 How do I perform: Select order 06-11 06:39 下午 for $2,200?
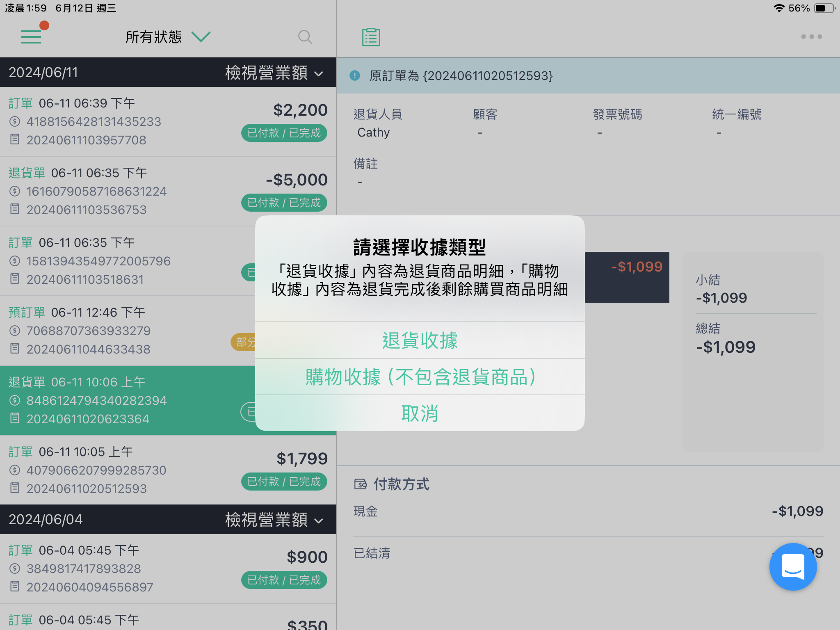point(168,121)
